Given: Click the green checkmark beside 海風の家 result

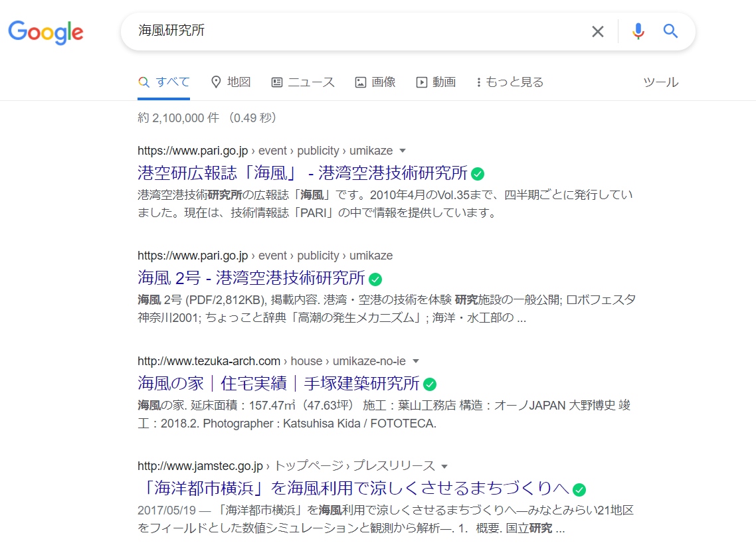Looking at the screenshot, I should coord(430,384).
